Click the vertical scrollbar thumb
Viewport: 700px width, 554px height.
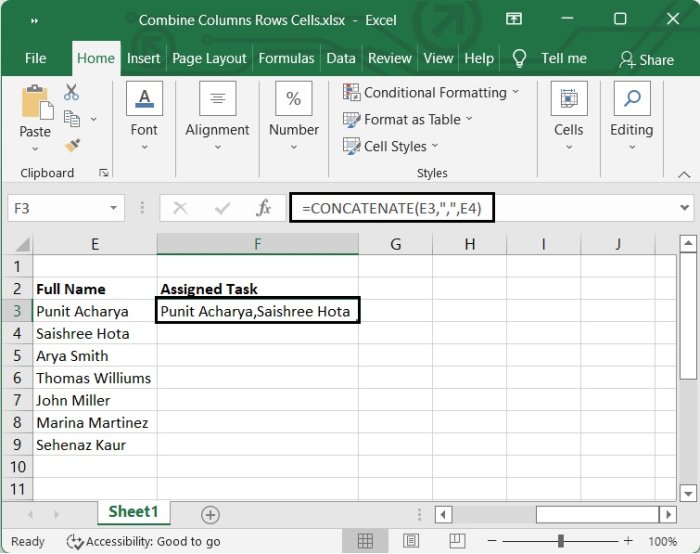click(688, 316)
